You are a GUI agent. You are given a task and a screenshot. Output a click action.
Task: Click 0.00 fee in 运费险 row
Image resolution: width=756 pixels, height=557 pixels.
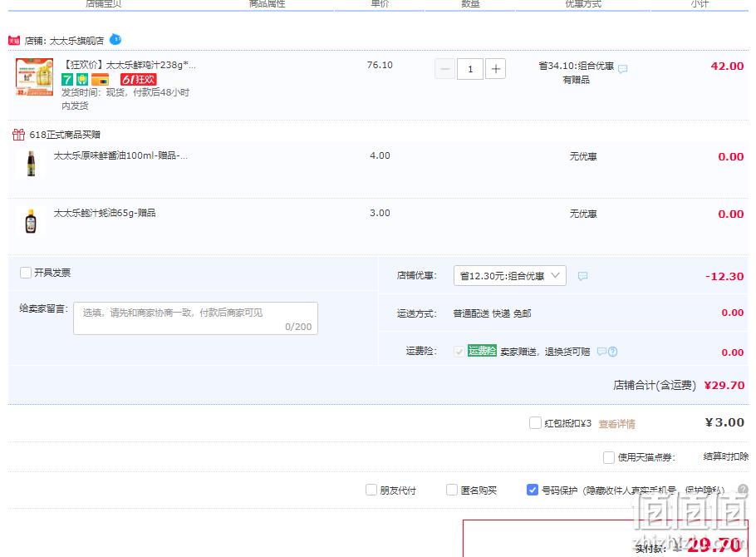[x=733, y=352]
